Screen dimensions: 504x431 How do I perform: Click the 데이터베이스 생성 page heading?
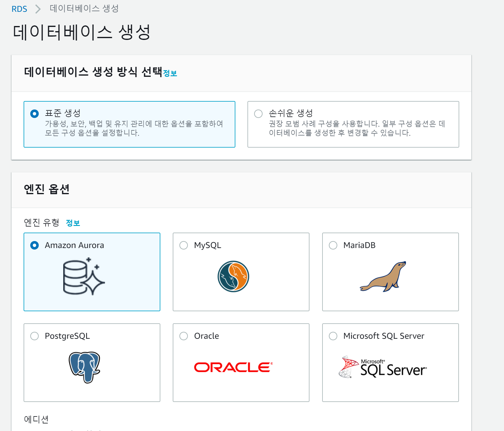[x=82, y=32]
